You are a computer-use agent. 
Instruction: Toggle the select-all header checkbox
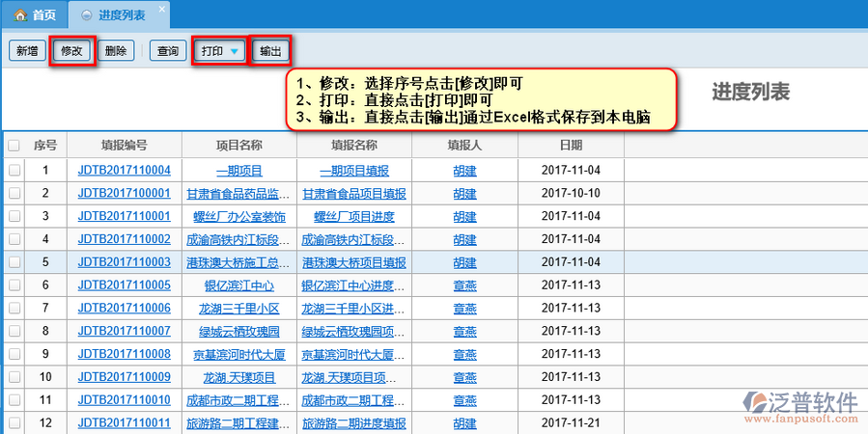[x=14, y=146]
